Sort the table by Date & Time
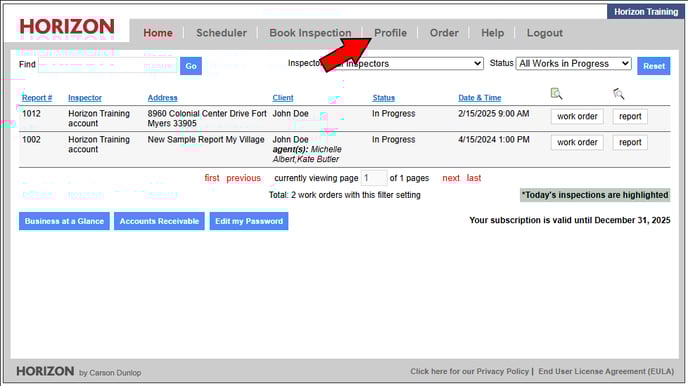 click(480, 98)
